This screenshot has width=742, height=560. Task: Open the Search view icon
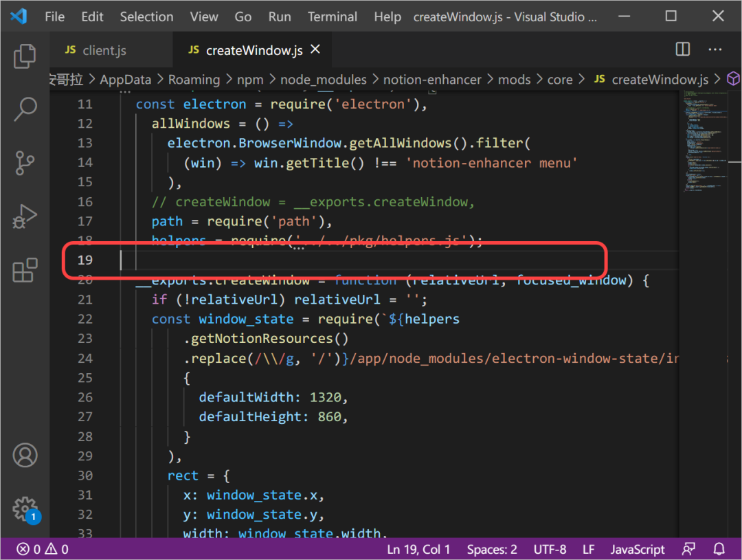click(25, 109)
